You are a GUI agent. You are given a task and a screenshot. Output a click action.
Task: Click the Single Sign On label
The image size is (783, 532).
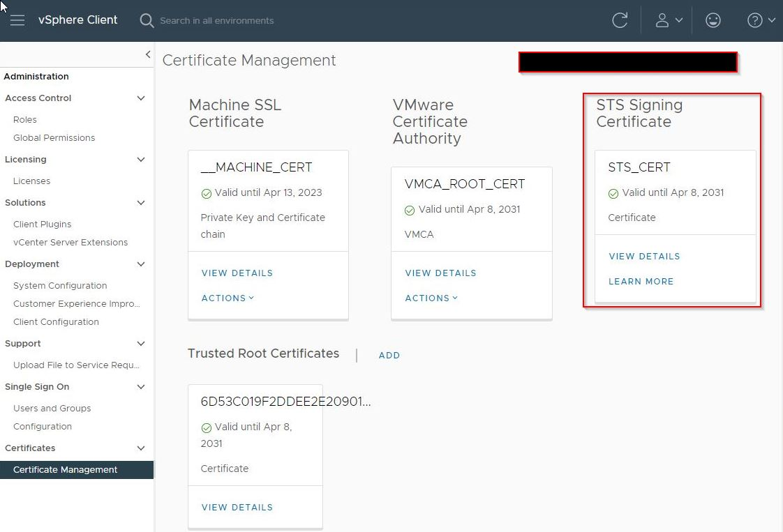pyautogui.click(x=37, y=387)
